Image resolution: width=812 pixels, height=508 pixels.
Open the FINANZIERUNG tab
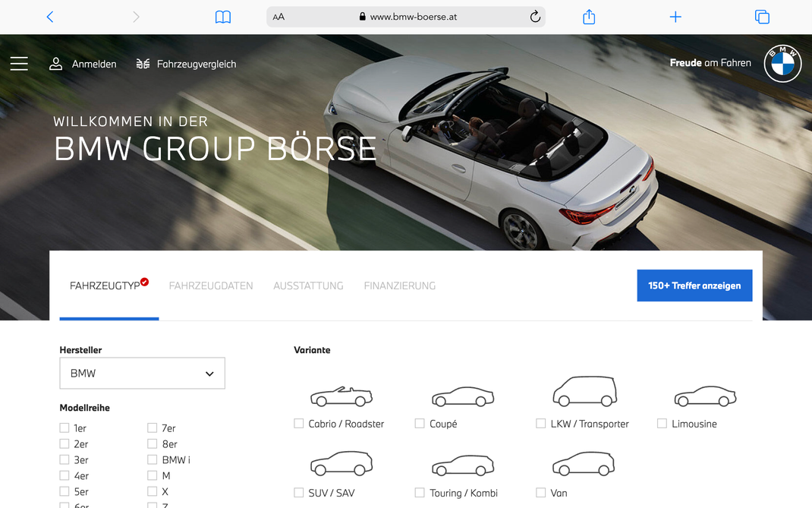click(400, 286)
